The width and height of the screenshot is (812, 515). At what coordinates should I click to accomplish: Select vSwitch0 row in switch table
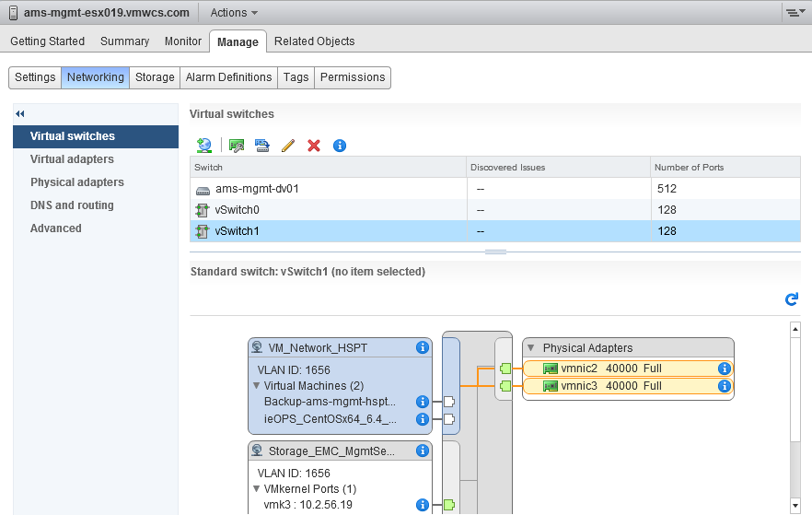coord(237,210)
